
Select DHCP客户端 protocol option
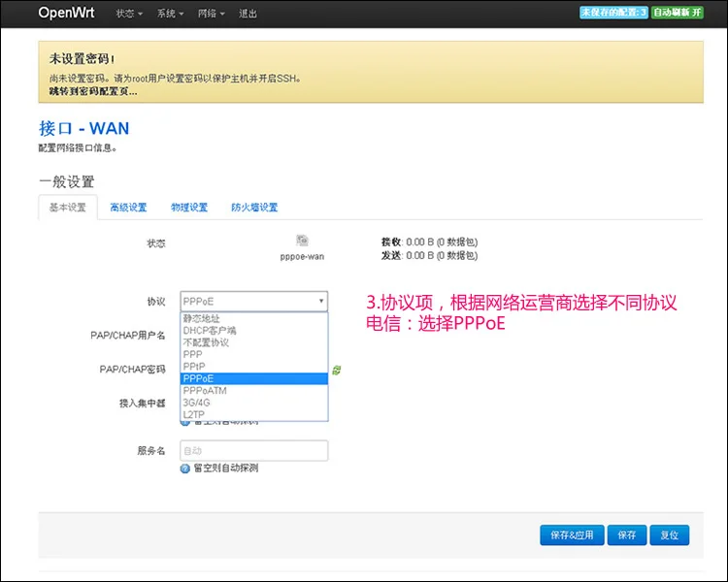point(254,331)
